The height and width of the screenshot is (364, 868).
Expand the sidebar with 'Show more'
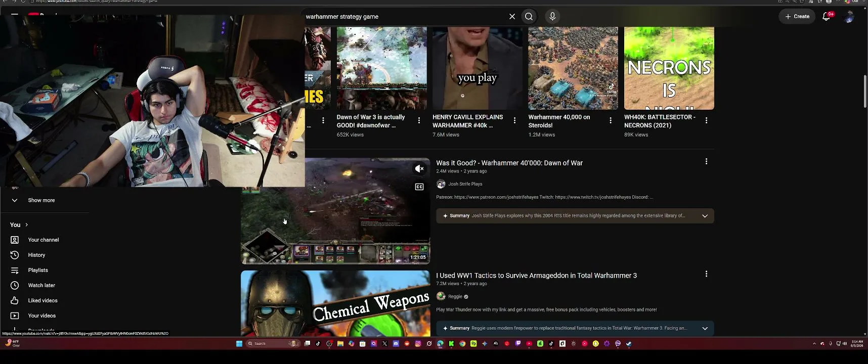(41, 200)
